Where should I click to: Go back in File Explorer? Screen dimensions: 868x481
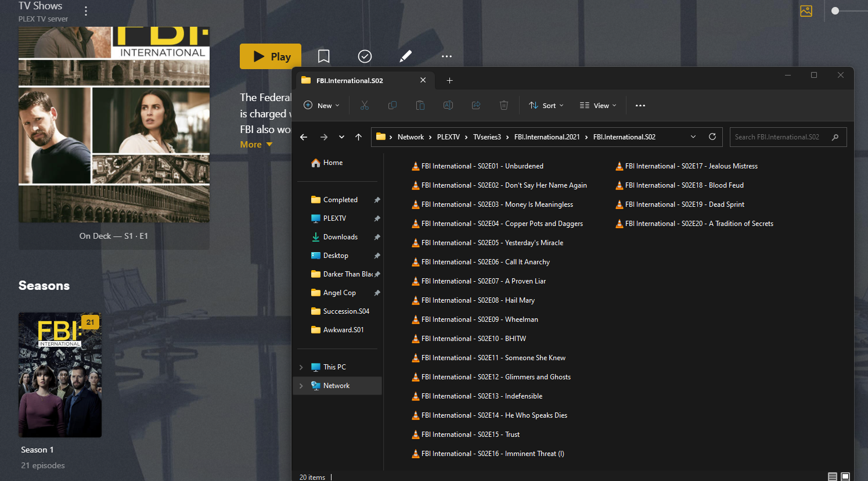point(304,137)
